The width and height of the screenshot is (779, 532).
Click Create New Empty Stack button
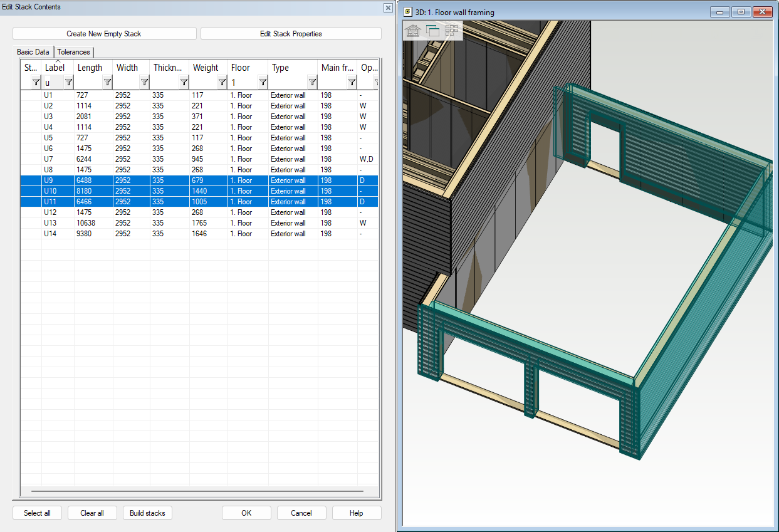(104, 34)
